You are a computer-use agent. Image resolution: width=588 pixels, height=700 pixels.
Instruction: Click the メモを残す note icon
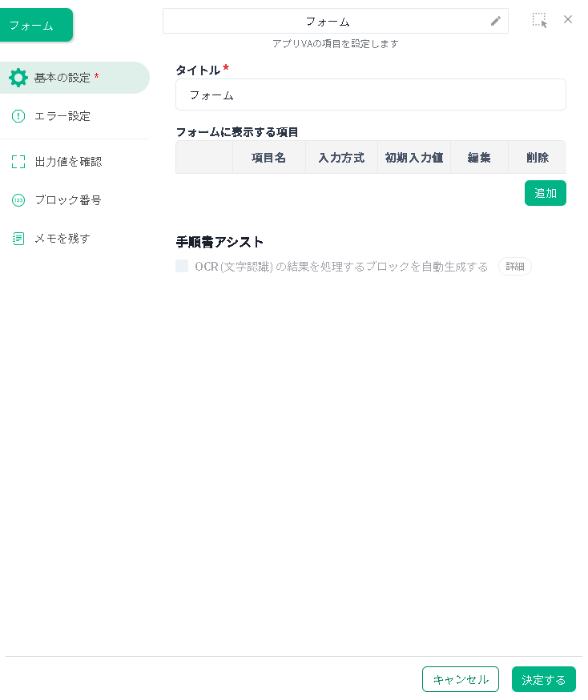click(18, 239)
